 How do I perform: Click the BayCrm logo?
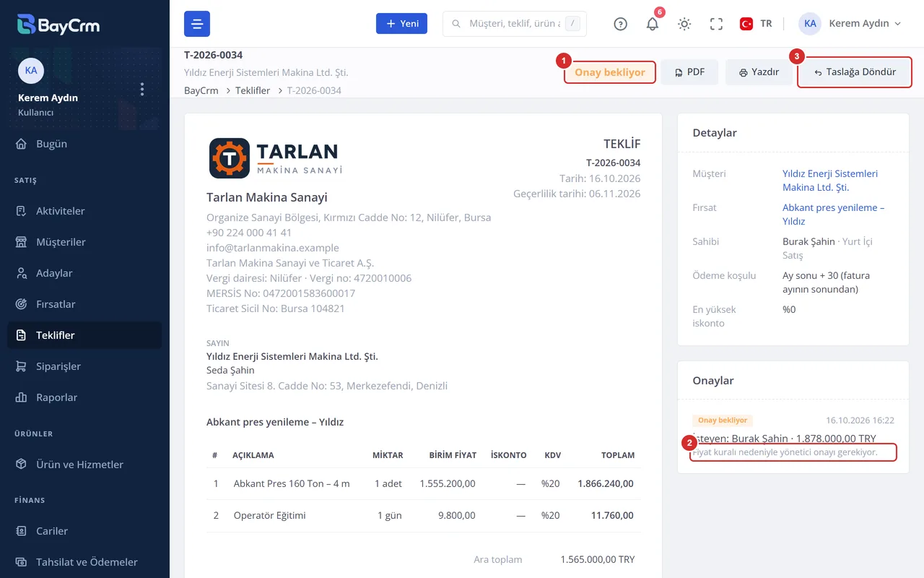click(58, 25)
